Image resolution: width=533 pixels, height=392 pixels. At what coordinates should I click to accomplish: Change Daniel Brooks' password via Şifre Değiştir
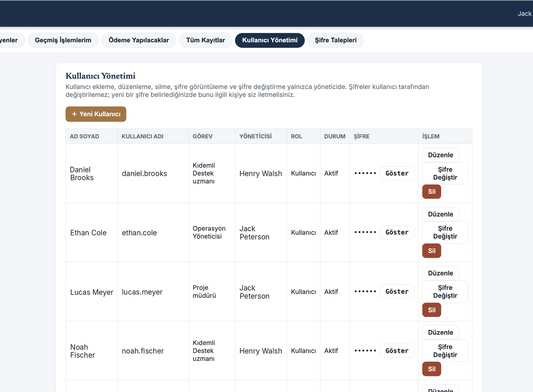click(445, 173)
